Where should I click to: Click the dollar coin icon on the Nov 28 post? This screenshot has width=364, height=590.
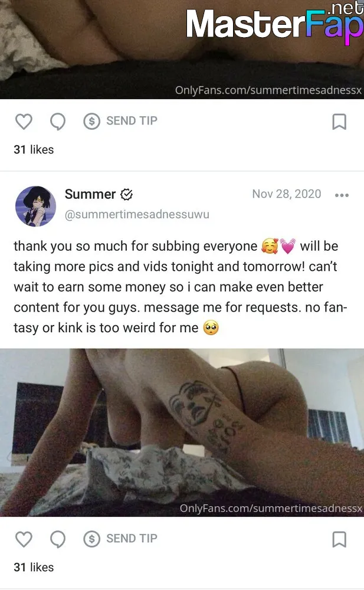tap(91, 539)
